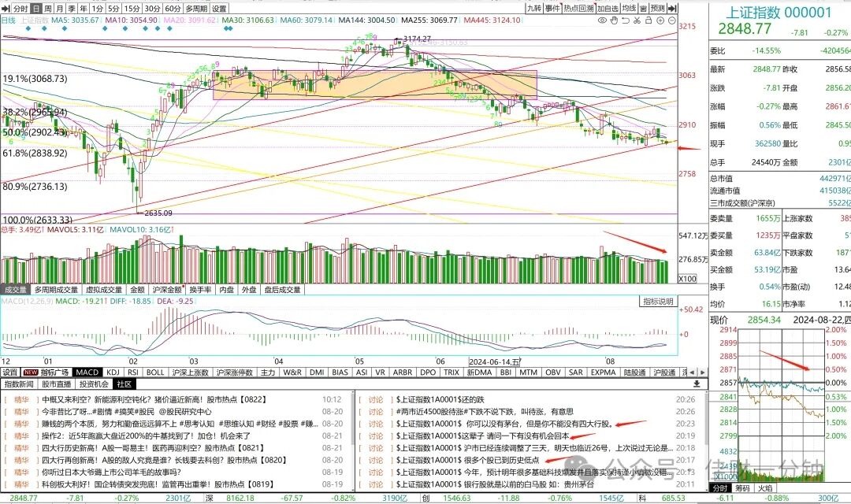This screenshot has width=851, height=504.
Task: Open the 社区 community tab
Action: tap(124, 384)
